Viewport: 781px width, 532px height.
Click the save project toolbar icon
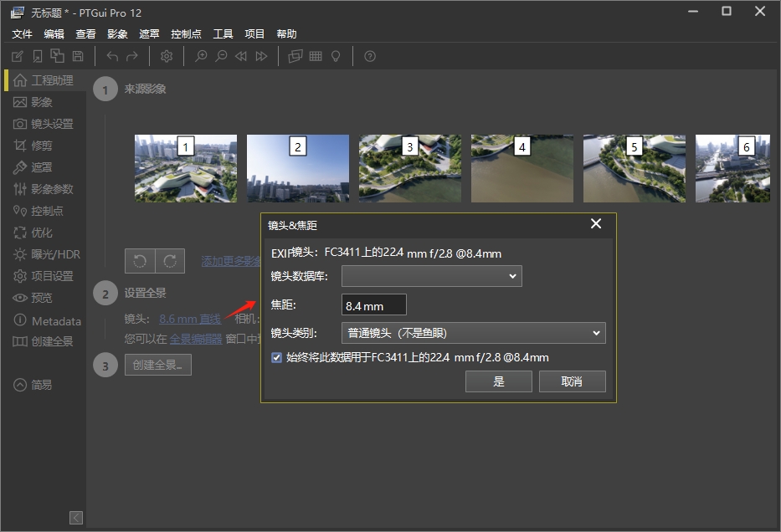tap(78, 56)
